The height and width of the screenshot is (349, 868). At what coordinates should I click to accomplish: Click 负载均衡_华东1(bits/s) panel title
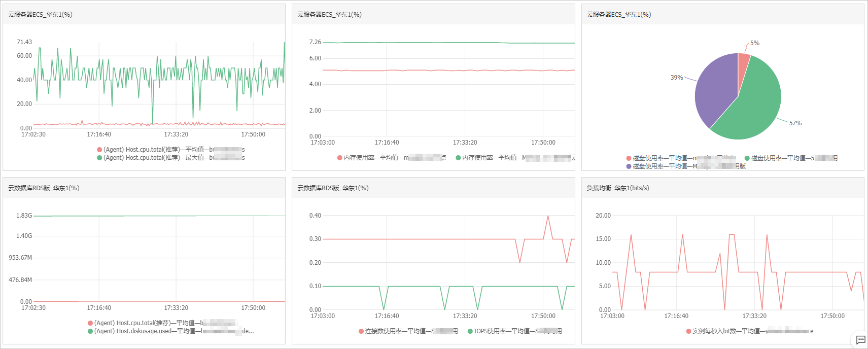pos(618,188)
